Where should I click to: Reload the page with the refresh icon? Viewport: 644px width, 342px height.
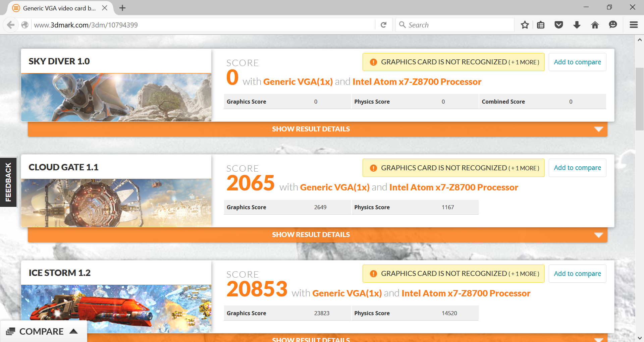click(384, 25)
